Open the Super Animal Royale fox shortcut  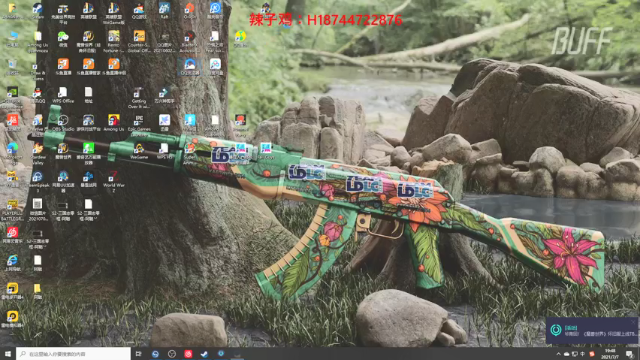coord(189,153)
